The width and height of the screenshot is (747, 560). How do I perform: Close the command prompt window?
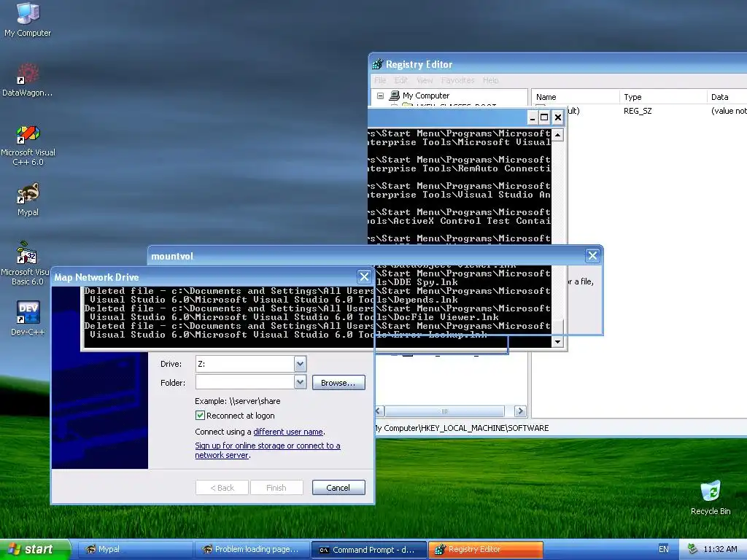558,117
